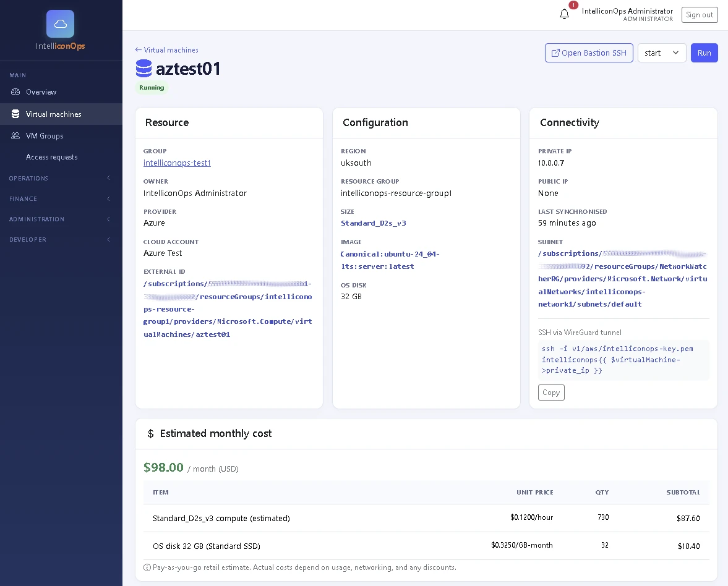Expand the Administration section
Screen dimensions: 728x586
click(61, 219)
